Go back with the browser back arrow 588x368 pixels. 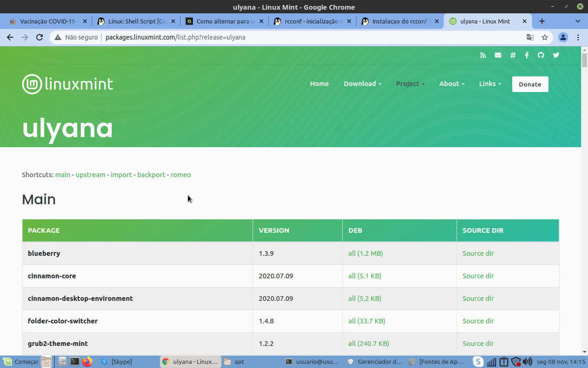tap(10, 37)
